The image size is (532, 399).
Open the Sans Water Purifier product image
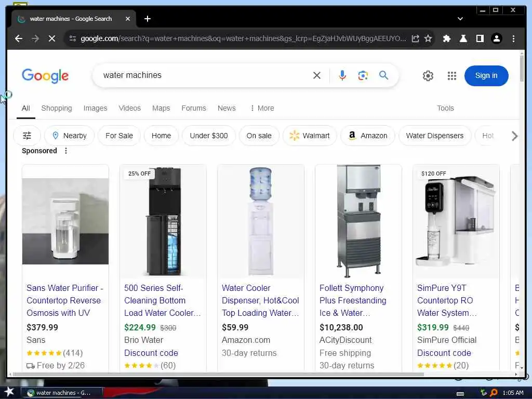65,221
